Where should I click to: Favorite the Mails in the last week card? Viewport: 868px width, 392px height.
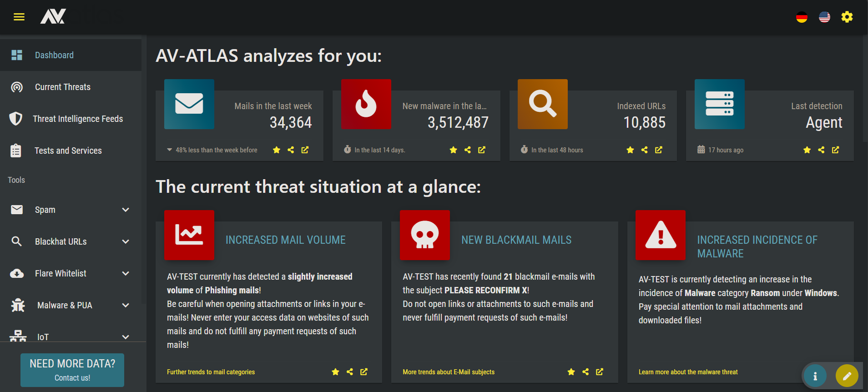coord(277,150)
